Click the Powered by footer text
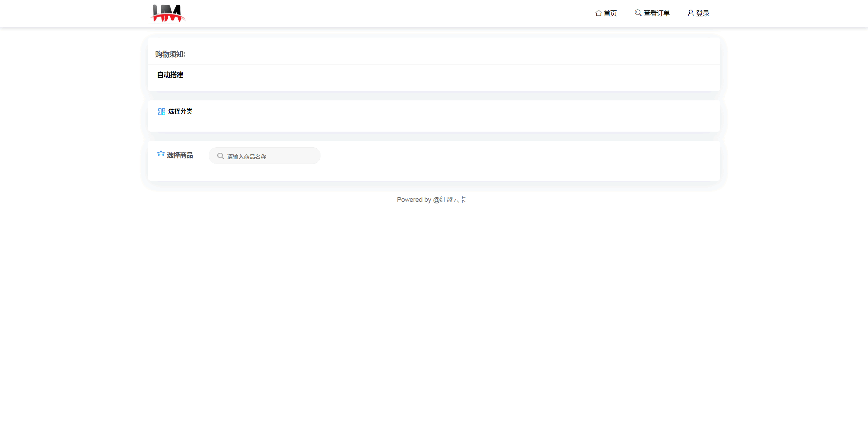Screen dimensions: 868x425 pos(414,200)
